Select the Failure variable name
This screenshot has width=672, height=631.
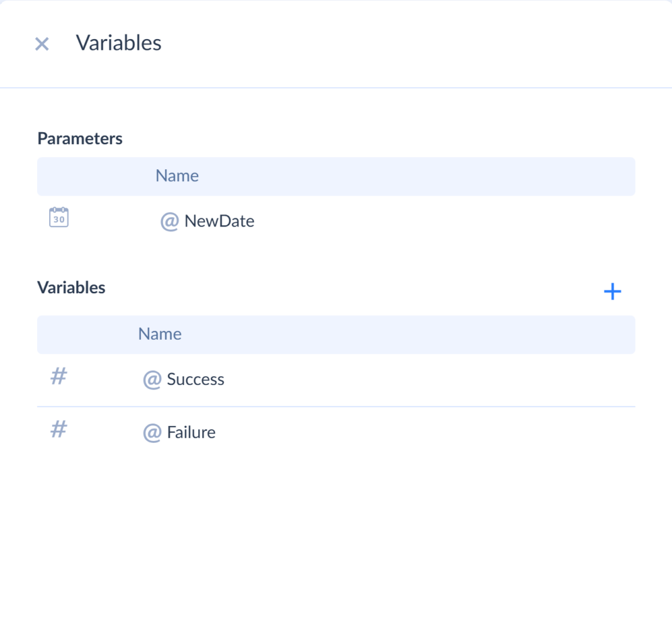click(x=191, y=433)
